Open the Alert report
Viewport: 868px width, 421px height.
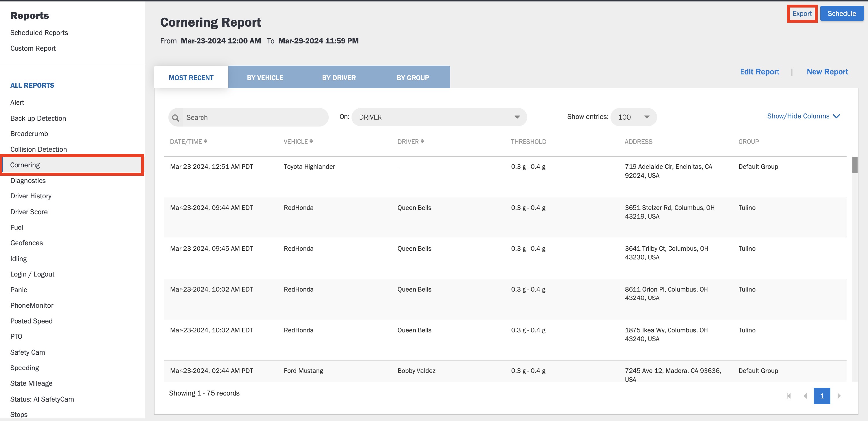(17, 102)
